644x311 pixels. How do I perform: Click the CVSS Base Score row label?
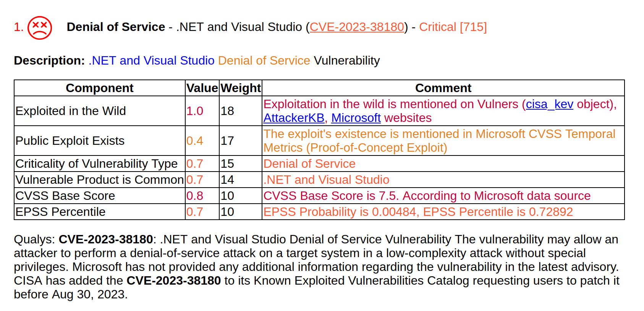[65, 196]
